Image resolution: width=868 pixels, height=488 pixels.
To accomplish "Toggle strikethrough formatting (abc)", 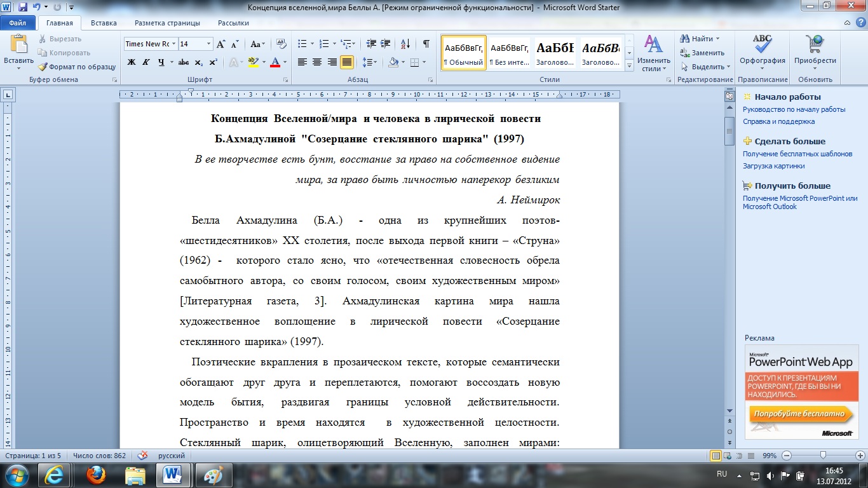I will (x=184, y=62).
